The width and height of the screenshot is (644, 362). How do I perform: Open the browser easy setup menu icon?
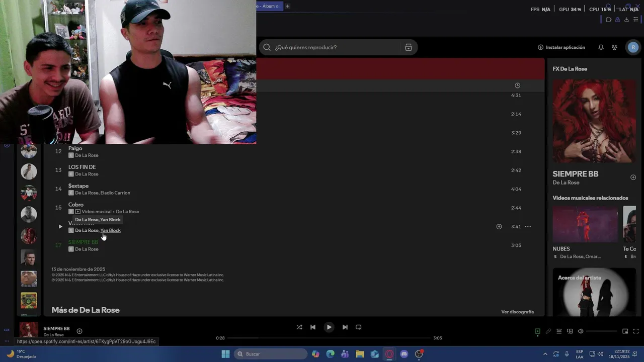click(x=635, y=20)
